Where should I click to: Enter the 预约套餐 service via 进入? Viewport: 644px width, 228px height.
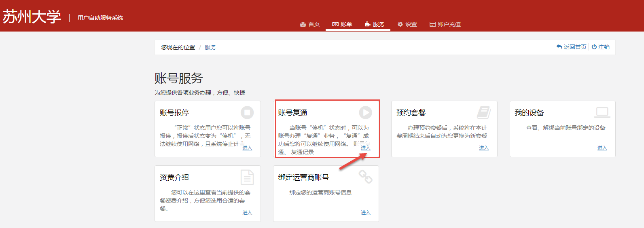(484, 148)
